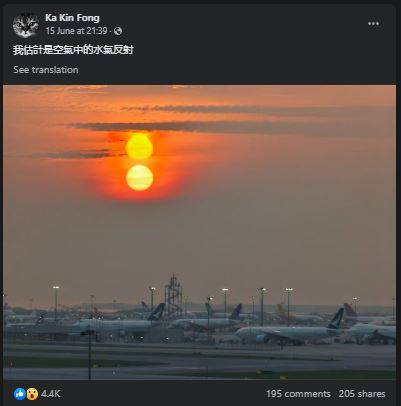Image resolution: width=401 pixels, height=406 pixels.
Task: Click the lattice tower structure in the photo
Action: (173, 296)
